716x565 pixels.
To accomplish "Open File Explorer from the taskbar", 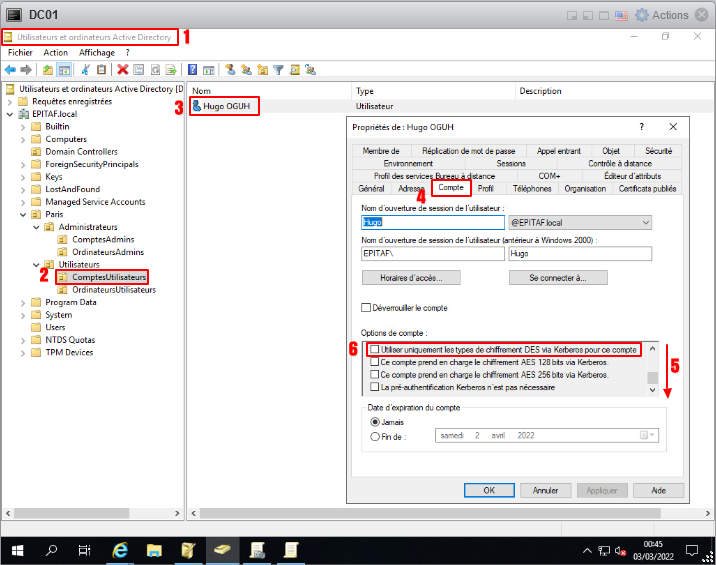I will point(155,550).
